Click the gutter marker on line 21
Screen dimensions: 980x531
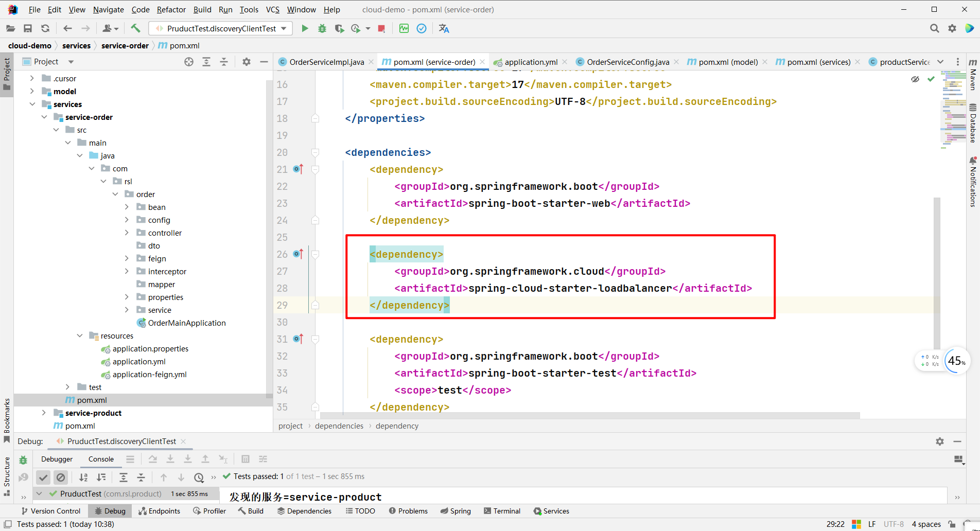click(298, 169)
